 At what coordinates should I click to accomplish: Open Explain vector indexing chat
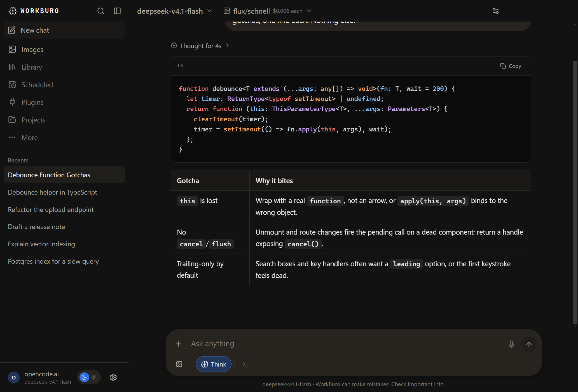(64, 244)
